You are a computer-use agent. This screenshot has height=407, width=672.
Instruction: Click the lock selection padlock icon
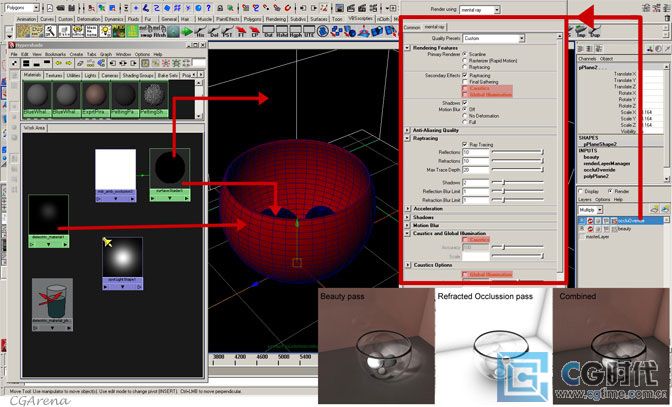point(220,8)
